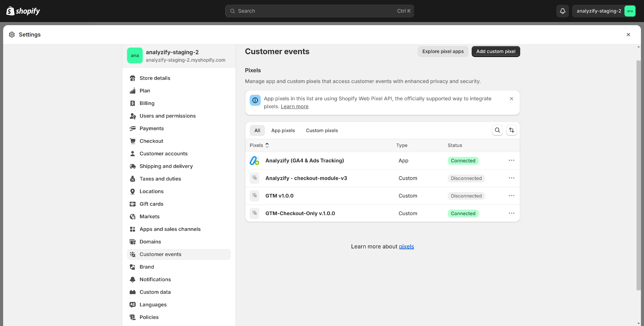Viewport: 644px width, 326px height.
Task: Click the Status column header
Action: (455, 145)
